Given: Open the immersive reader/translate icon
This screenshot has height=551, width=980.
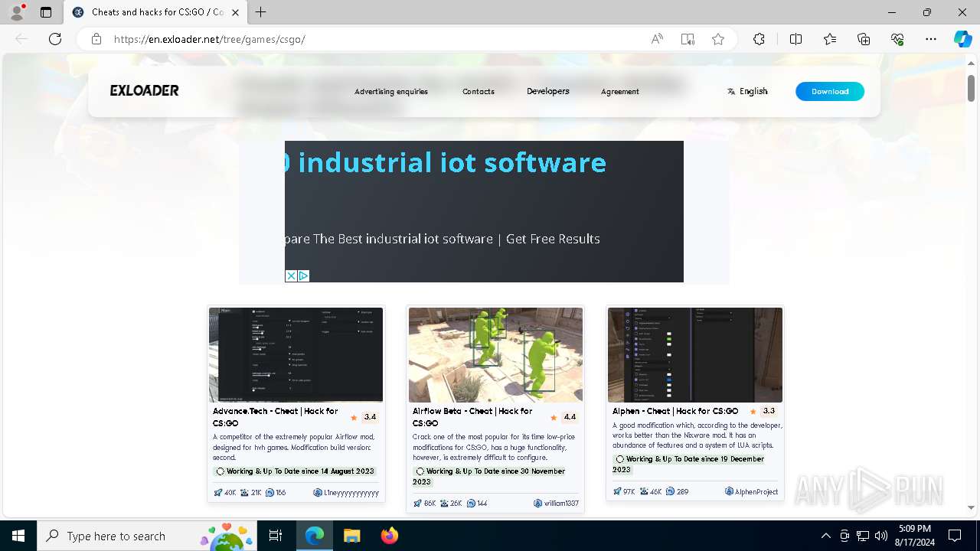Looking at the screenshot, I should point(688,39).
